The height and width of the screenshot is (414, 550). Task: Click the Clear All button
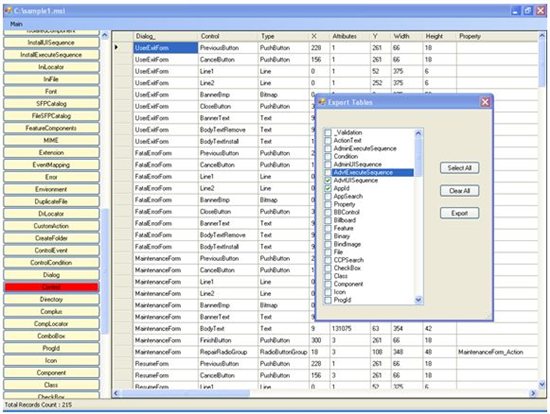pos(460,191)
